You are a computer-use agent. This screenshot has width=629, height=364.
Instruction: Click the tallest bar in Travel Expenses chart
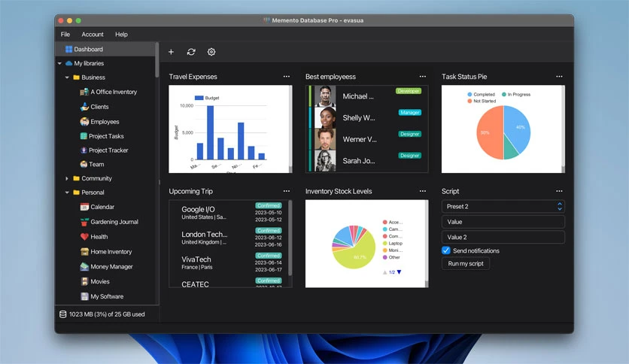click(x=210, y=132)
